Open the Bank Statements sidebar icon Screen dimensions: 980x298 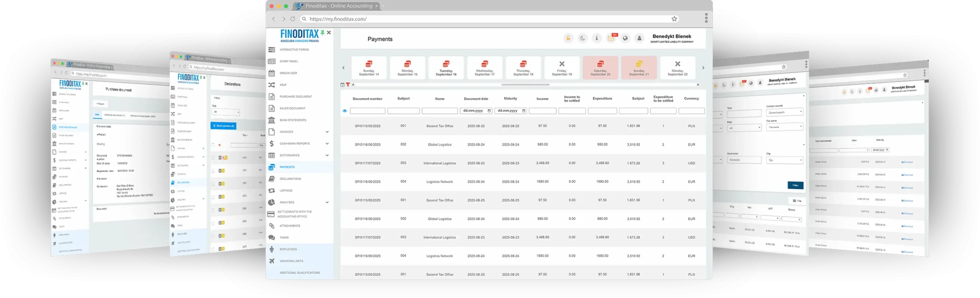(272, 120)
